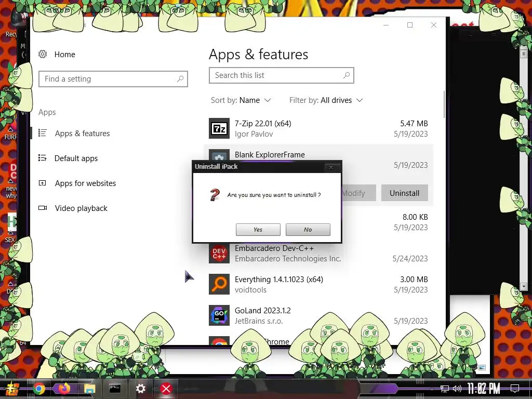
Task: Select Apps for websites in sidebar
Action: click(x=85, y=183)
